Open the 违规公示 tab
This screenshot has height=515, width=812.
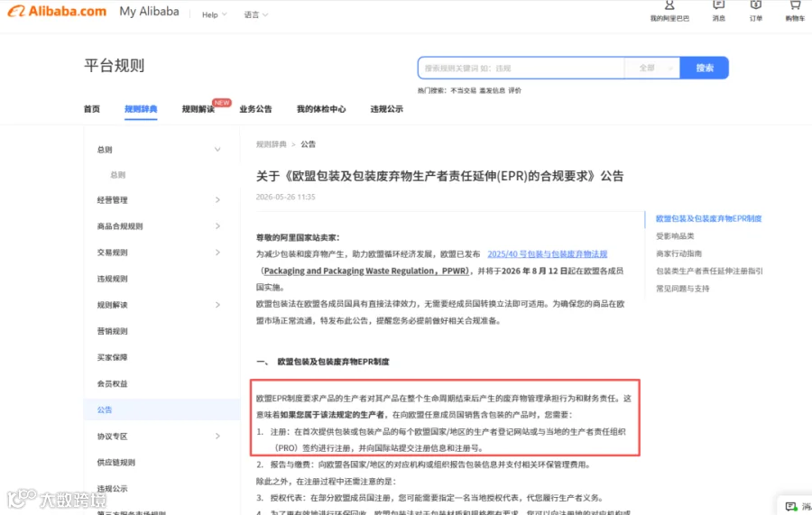(x=386, y=109)
